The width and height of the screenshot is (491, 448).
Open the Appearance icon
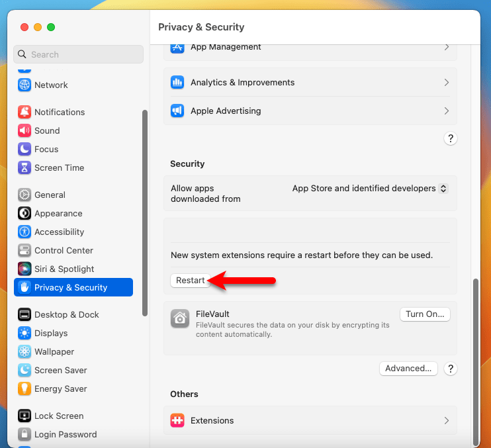[24, 213]
